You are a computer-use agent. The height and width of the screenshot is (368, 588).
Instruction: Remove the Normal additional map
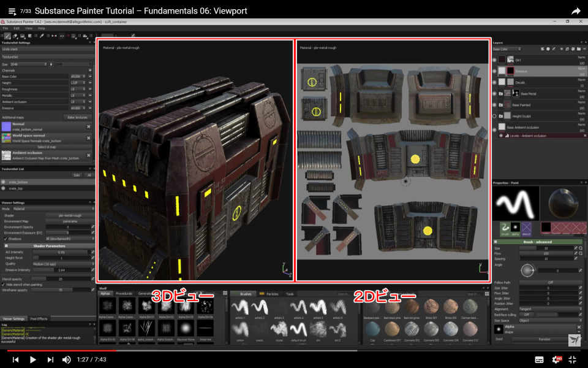88,126
